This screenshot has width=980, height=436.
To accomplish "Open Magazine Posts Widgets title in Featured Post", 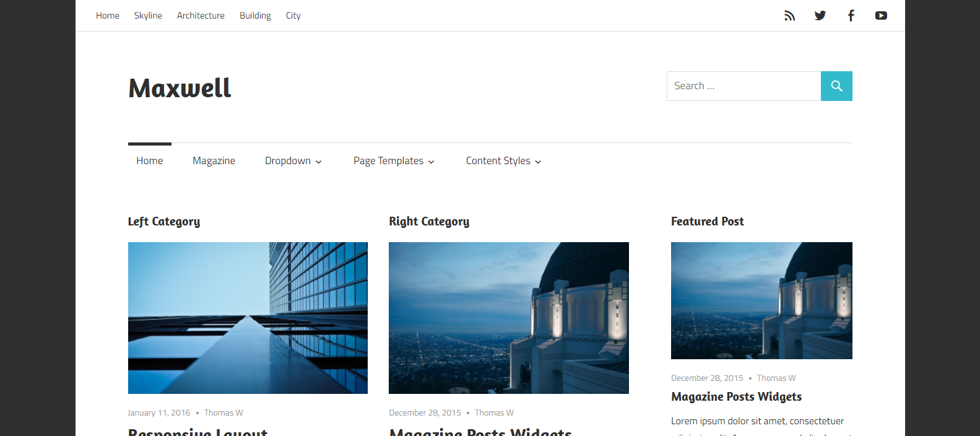I will (x=736, y=397).
